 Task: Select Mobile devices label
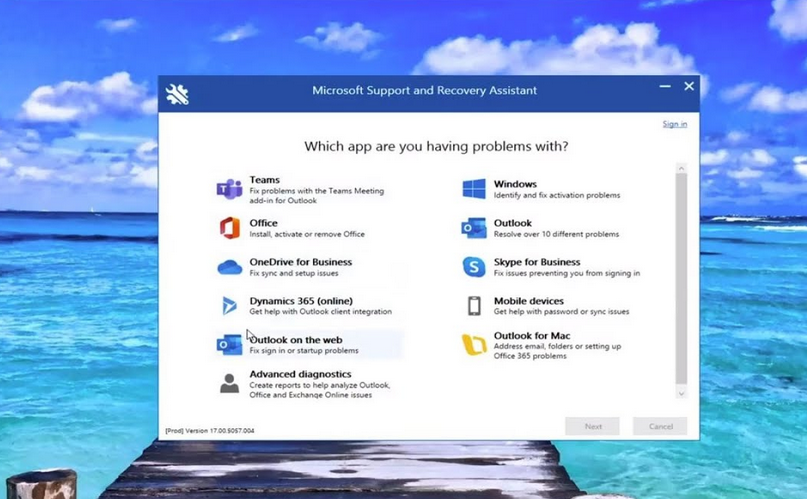[x=529, y=301]
